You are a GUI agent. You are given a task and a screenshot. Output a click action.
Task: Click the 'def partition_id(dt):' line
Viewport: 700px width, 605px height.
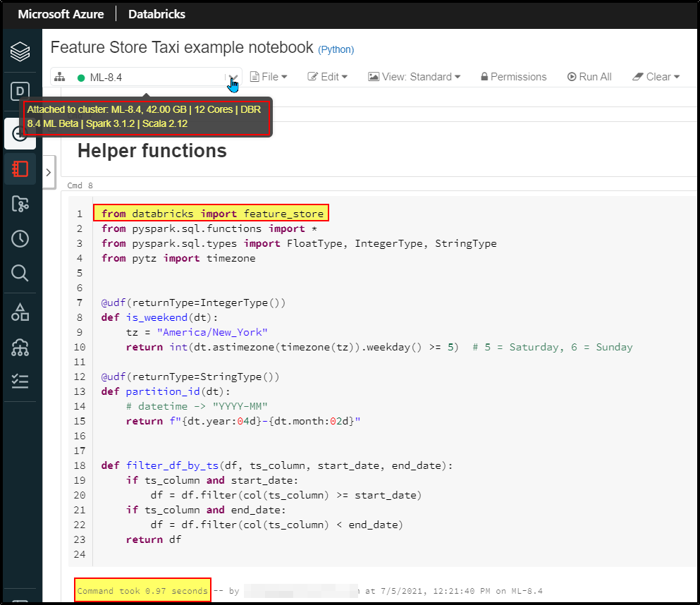click(166, 391)
